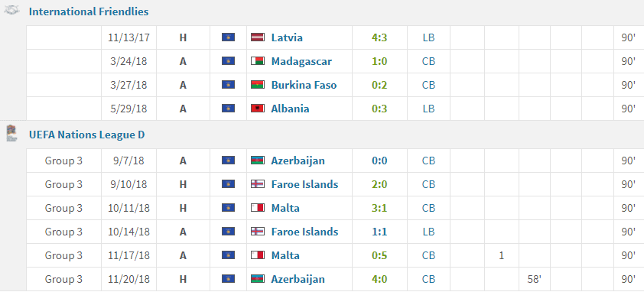644x292 pixels.
Task: Click the Albania flag icon
Action: (x=258, y=109)
